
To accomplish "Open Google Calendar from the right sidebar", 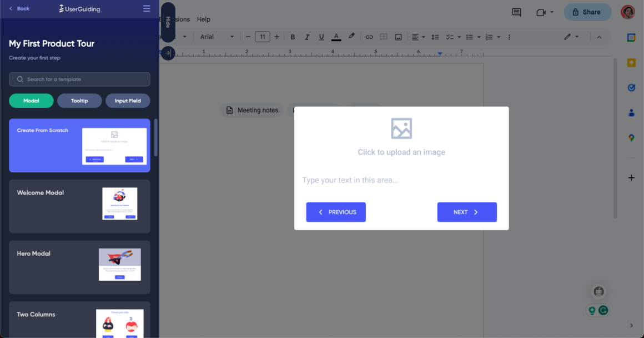I will (631, 37).
